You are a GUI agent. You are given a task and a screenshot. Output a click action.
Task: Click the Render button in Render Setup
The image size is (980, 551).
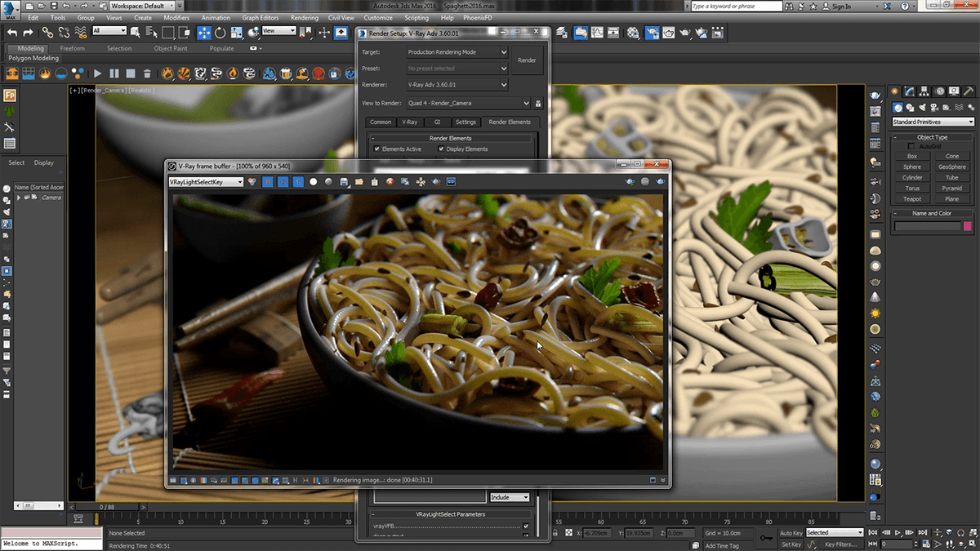pos(527,60)
